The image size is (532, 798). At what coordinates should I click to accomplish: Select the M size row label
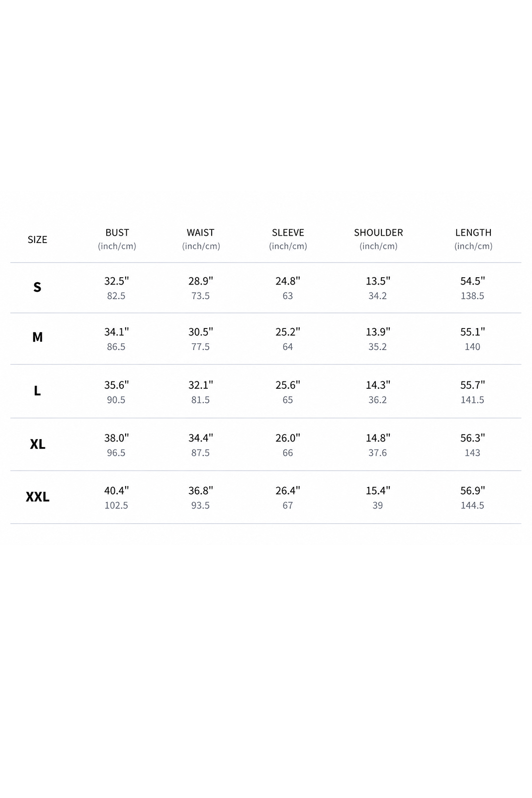tap(38, 337)
